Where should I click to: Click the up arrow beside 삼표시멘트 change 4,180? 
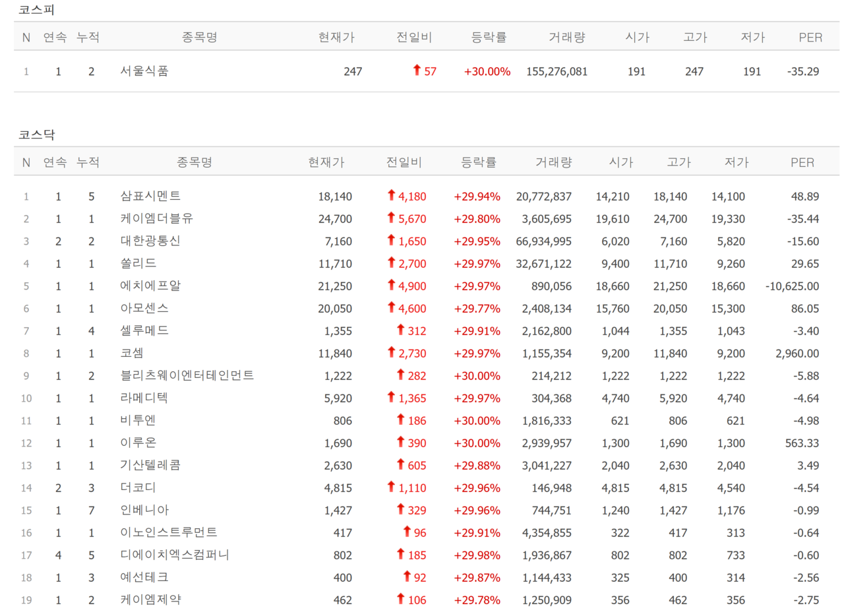coord(391,195)
